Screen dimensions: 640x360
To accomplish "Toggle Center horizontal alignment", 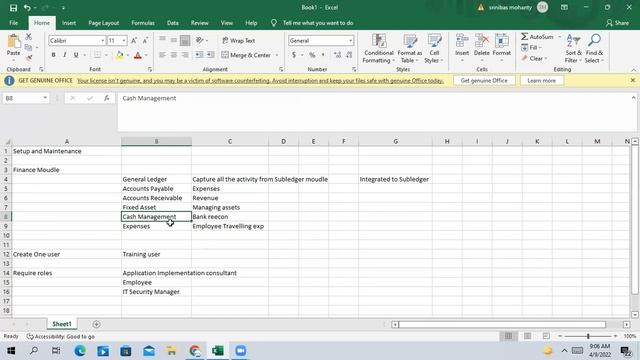I will tap(174, 55).
